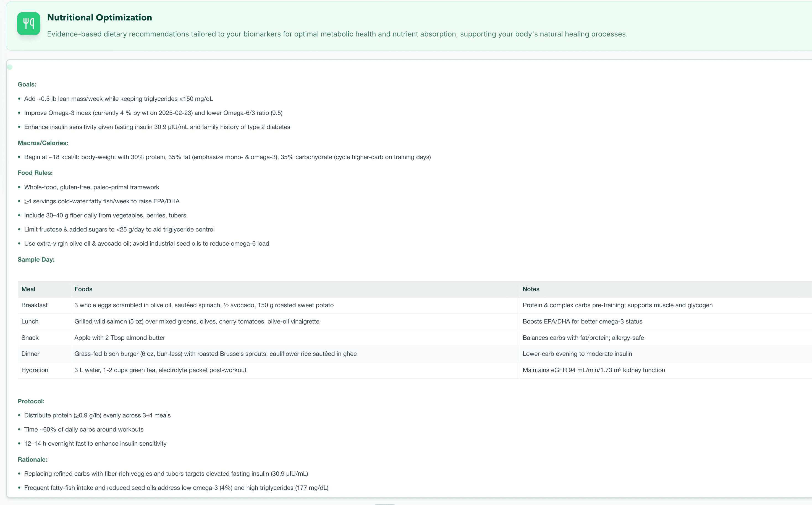Click the fork and knife nutrition icon
The width and height of the screenshot is (812, 505).
coord(28,24)
